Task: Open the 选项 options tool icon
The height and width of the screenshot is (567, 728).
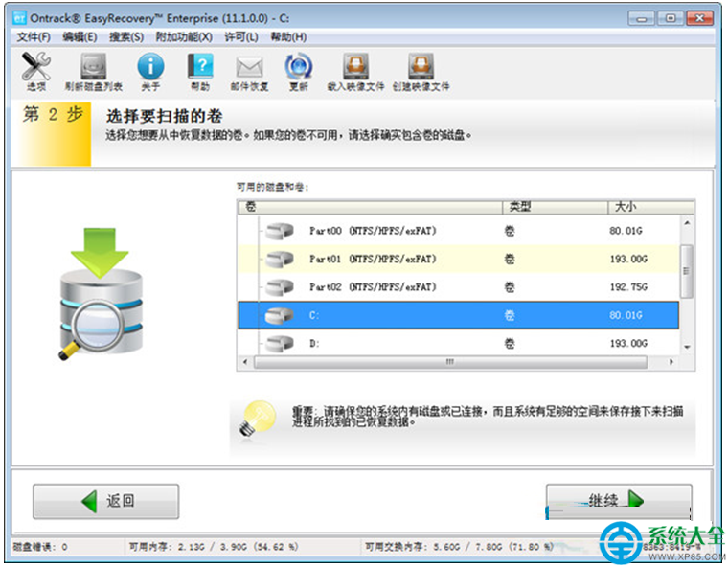Action: tap(35, 66)
